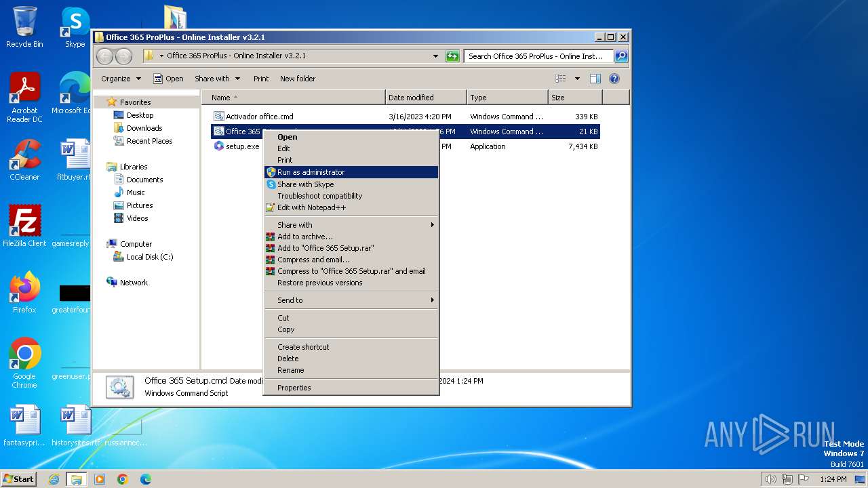Screen dimensions: 868x488
Task: Click the Print toolbar button
Action: [x=261, y=79]
